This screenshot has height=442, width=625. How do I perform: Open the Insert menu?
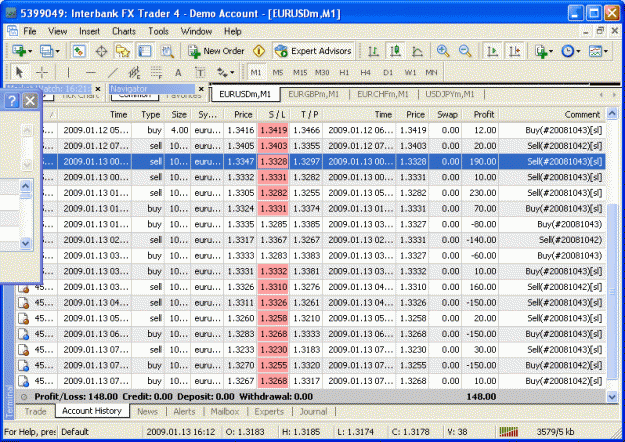click(x=90, y=31)
